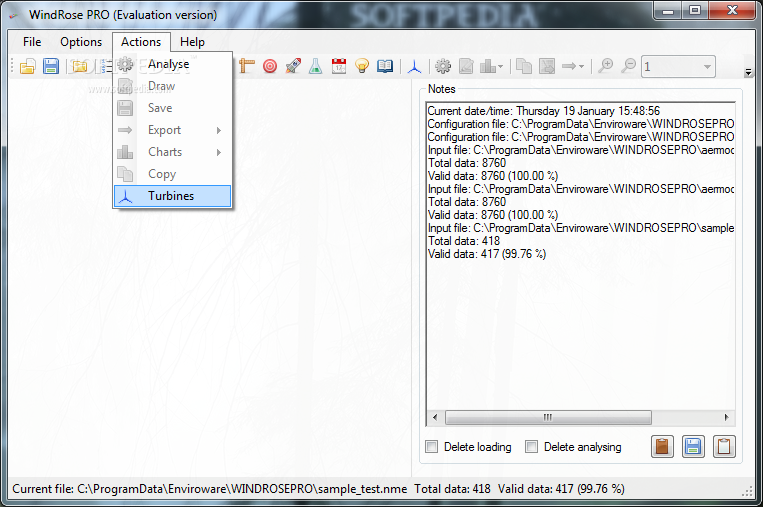Screen dimensions: 763x507
Task: Click the yellow folder icon beside the toolbar save icon
Action: [x=80, y=66]
